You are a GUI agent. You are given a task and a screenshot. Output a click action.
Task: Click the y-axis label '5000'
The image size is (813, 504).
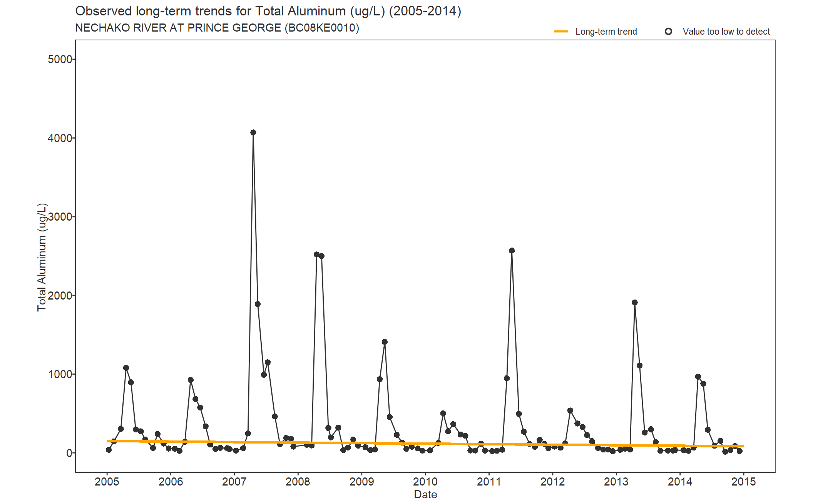[60, 59]
